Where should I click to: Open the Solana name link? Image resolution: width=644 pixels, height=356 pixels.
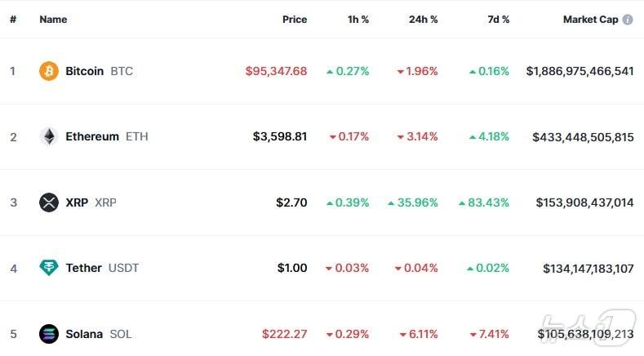click(84, 334)
